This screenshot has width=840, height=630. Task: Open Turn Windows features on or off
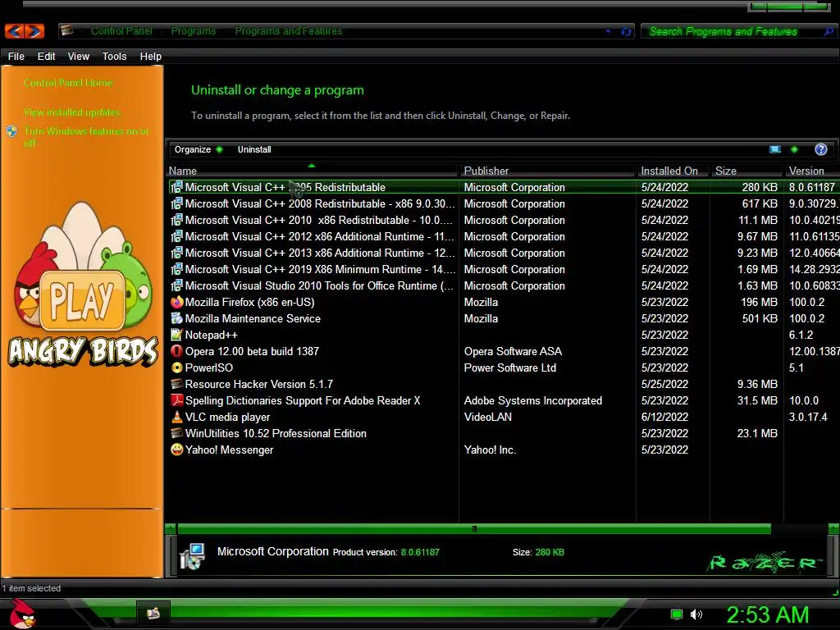tap(86, 137)
